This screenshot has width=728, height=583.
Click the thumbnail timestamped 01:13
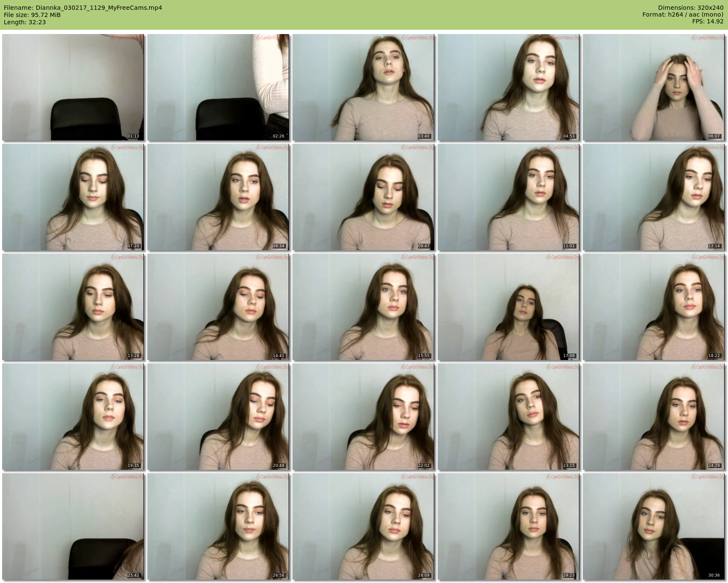[73, 87]
